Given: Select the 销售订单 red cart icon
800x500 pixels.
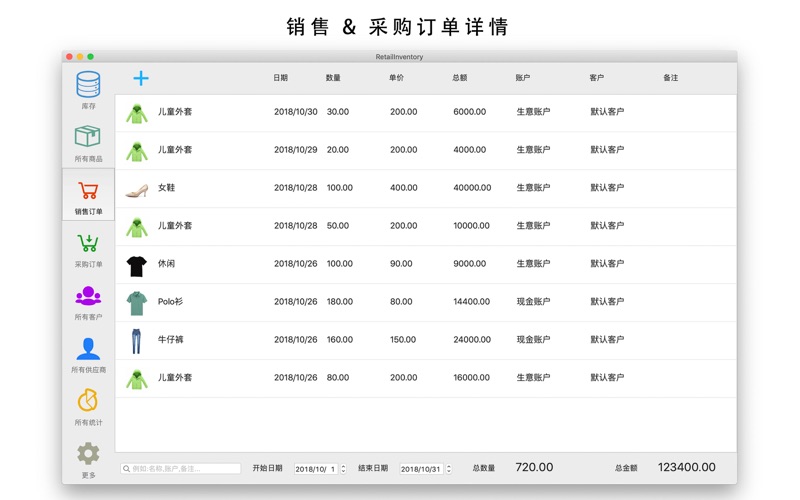Looking at the screenshot, I should 88,190.
